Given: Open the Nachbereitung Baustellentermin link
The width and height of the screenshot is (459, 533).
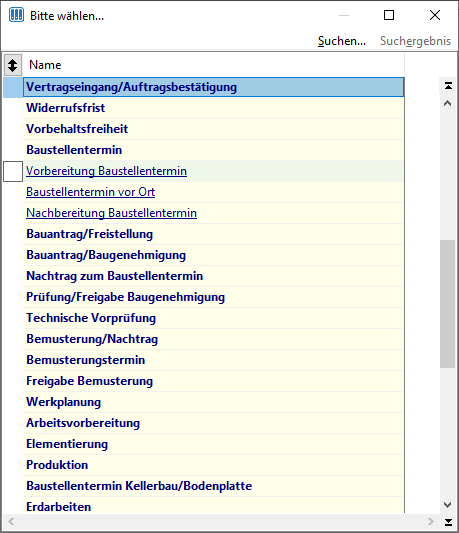Looking at the screenshot, I should [x=112, y=213].
